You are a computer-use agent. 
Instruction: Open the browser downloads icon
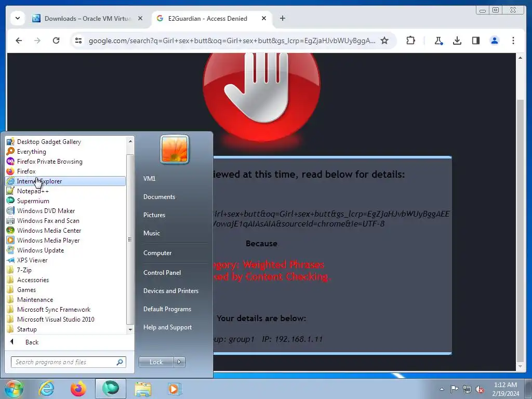(457, 41)
